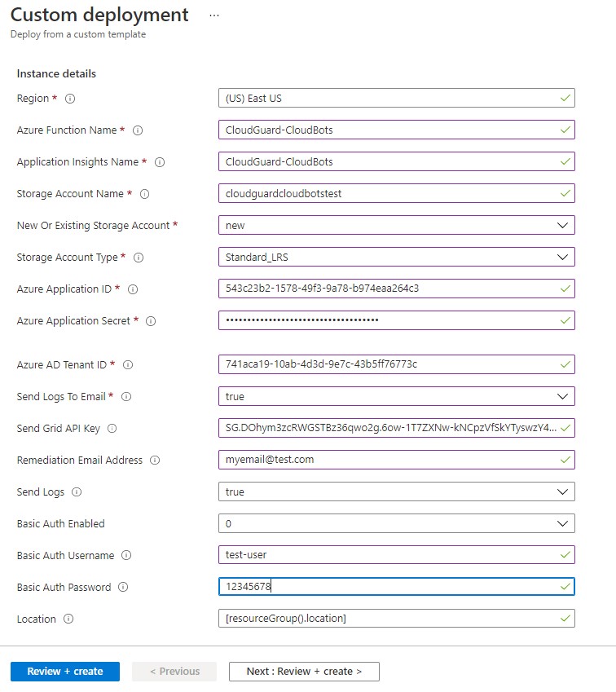616x692 pixels.
Task: Click the 'Deploy from a custom template' subtitle
Action: coord(78,34)
